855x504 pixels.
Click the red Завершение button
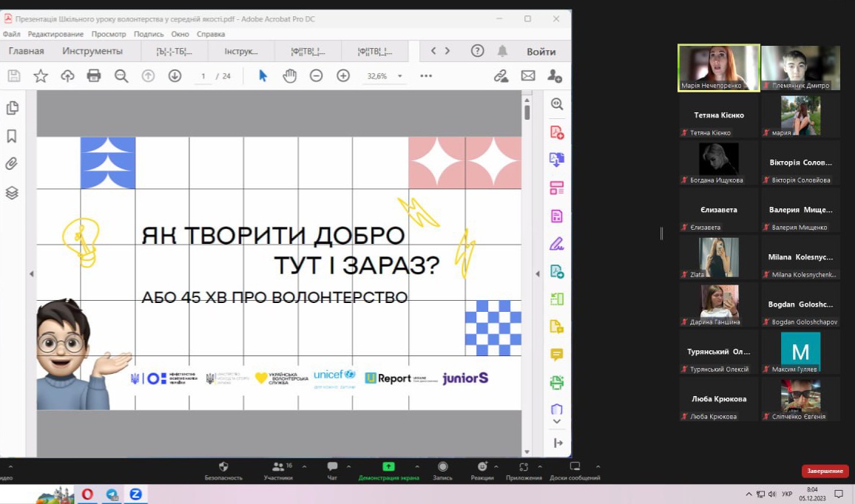(x=825, y=471)
